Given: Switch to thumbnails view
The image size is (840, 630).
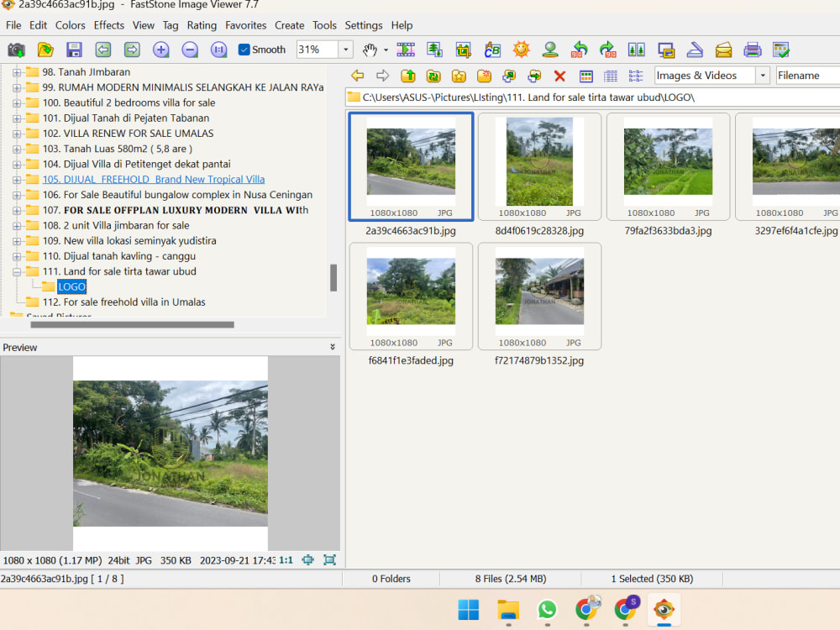Looking at the screenshot, I should (x=586, y=76).
